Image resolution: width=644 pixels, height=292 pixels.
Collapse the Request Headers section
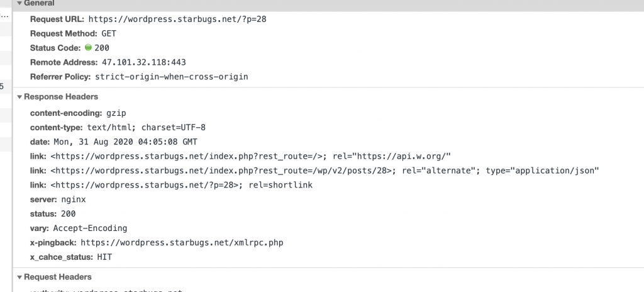pos(19,277)
